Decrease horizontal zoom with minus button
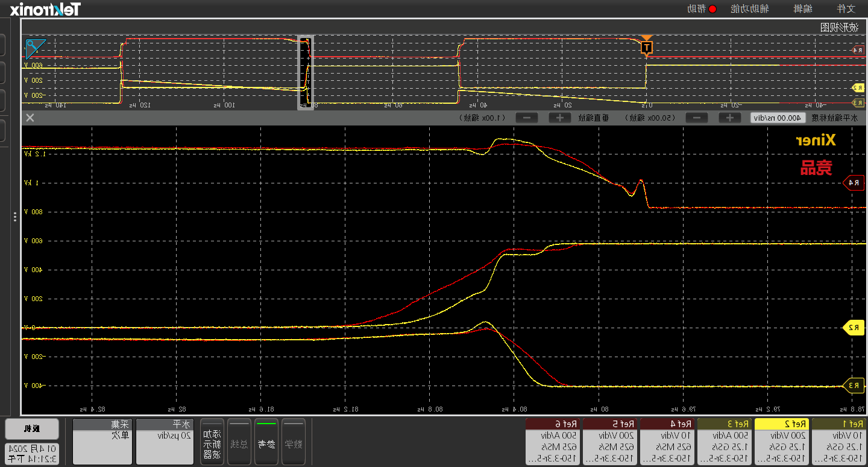 pyautogui.click(x=697, y=118)
